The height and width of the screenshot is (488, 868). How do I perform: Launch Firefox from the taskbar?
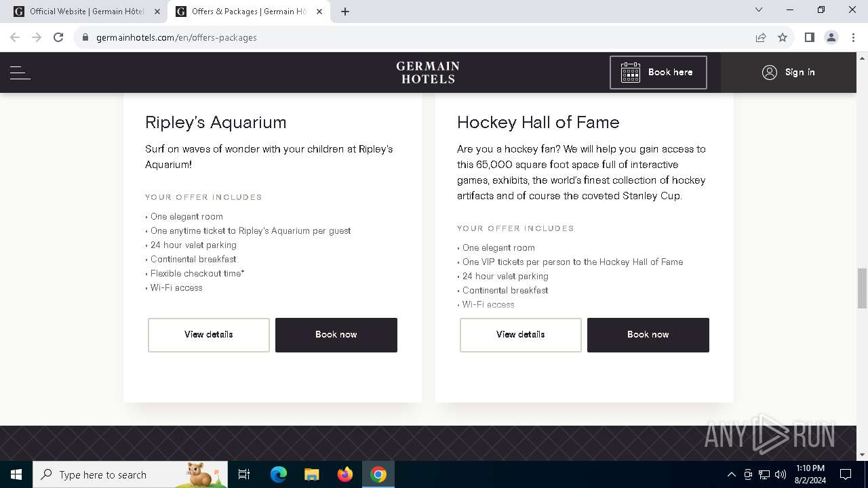click(345, 474)
